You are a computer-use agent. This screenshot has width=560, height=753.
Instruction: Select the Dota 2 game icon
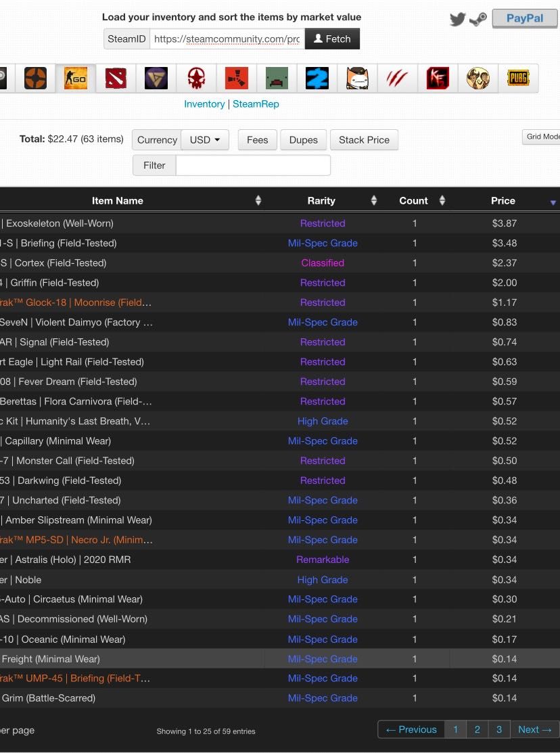tap(116, 78)
